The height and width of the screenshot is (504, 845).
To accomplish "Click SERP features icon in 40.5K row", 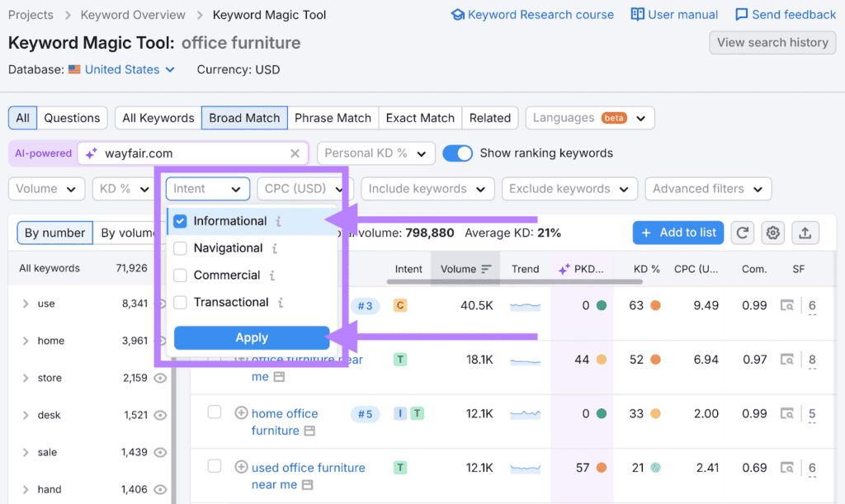I will coord(787,306).
